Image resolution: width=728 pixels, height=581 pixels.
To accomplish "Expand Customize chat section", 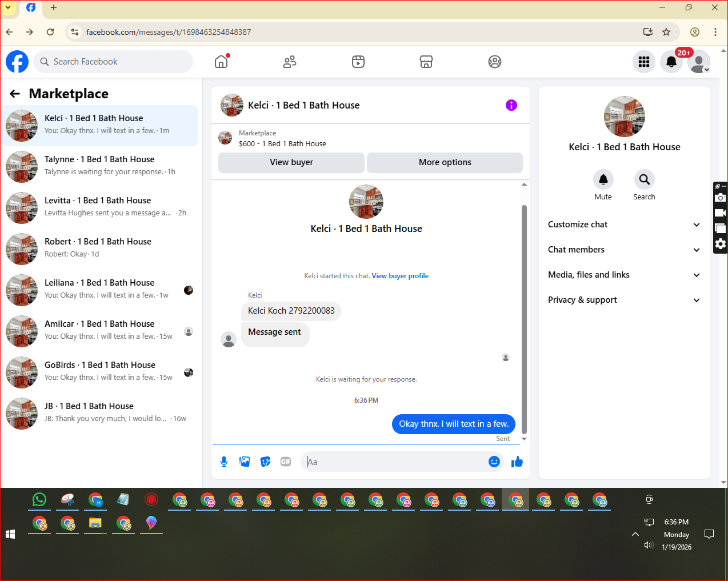I will tap(624, 225).
